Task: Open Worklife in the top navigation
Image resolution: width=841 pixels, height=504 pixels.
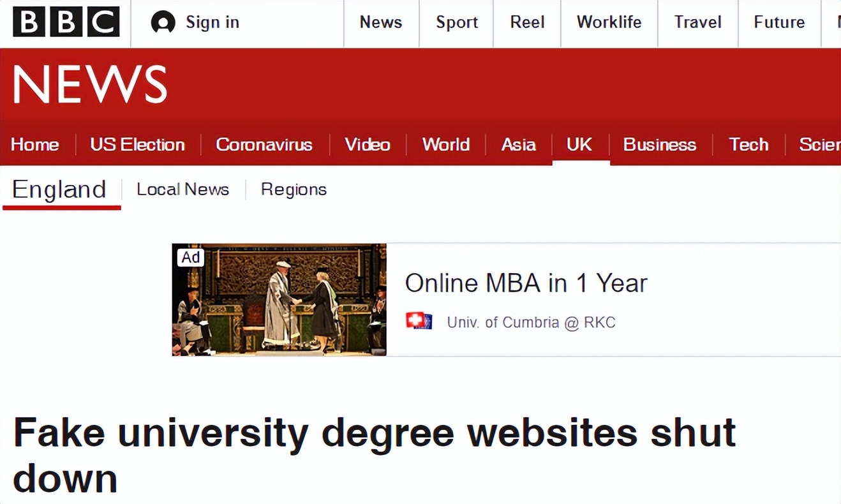Action: pyautogui.click(x=609, y=22)
